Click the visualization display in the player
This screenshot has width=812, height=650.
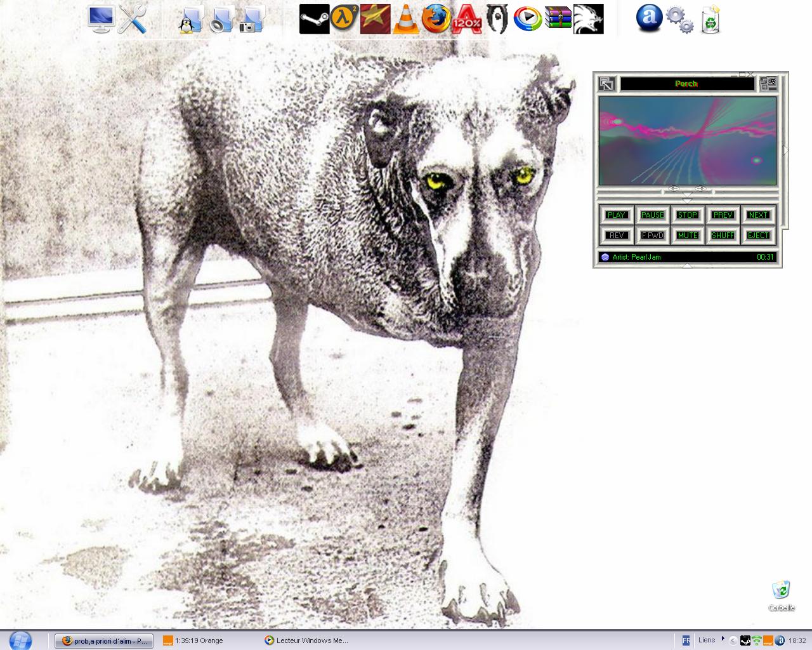pyautogui.click(x=688, y=141)
